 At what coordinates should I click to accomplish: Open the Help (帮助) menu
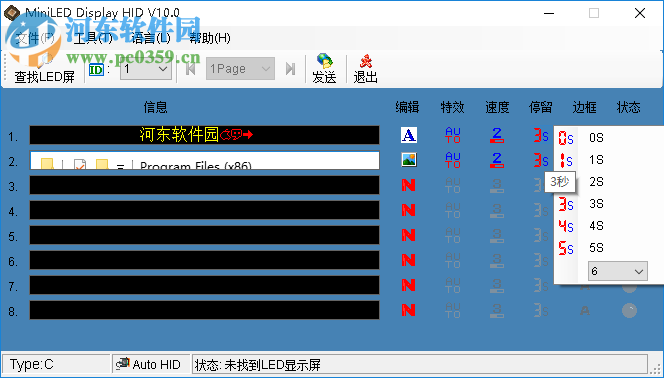pyautogui.click(x=210, y=38)
